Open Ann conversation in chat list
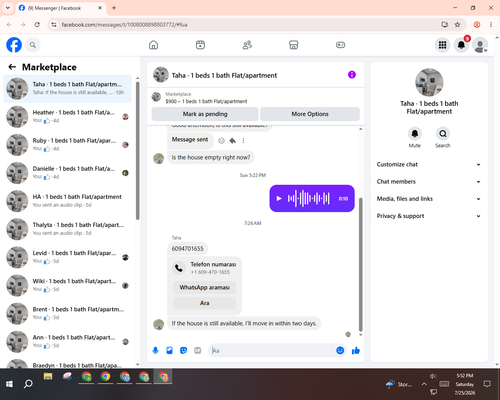 point(67,342)
